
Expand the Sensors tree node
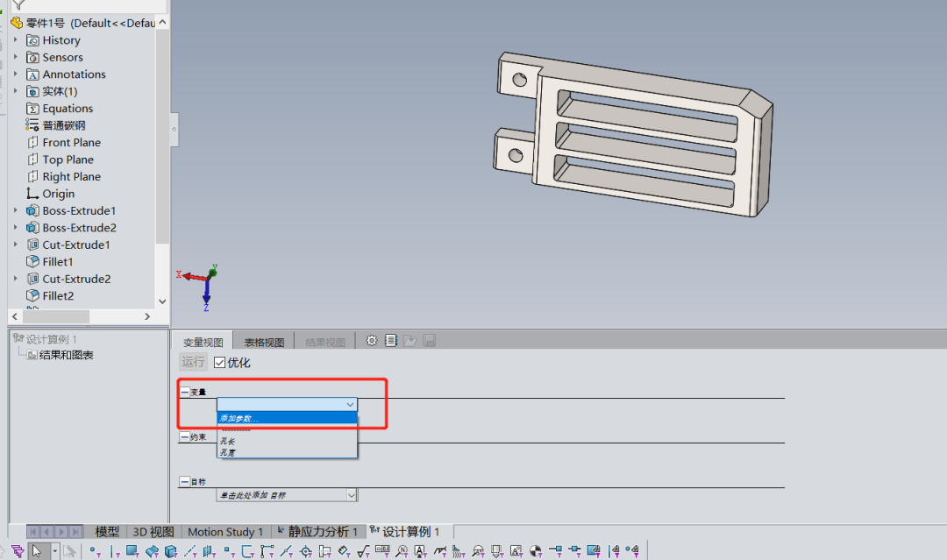[15, 58]
